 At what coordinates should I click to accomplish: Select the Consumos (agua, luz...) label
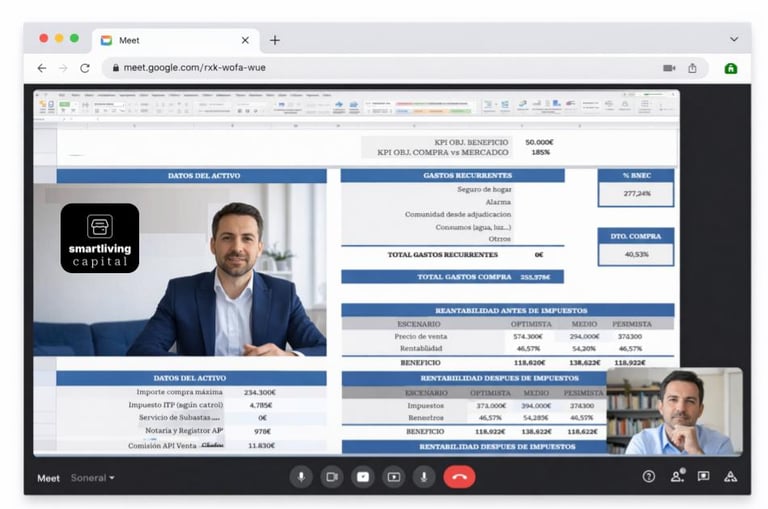pos(473,227)
